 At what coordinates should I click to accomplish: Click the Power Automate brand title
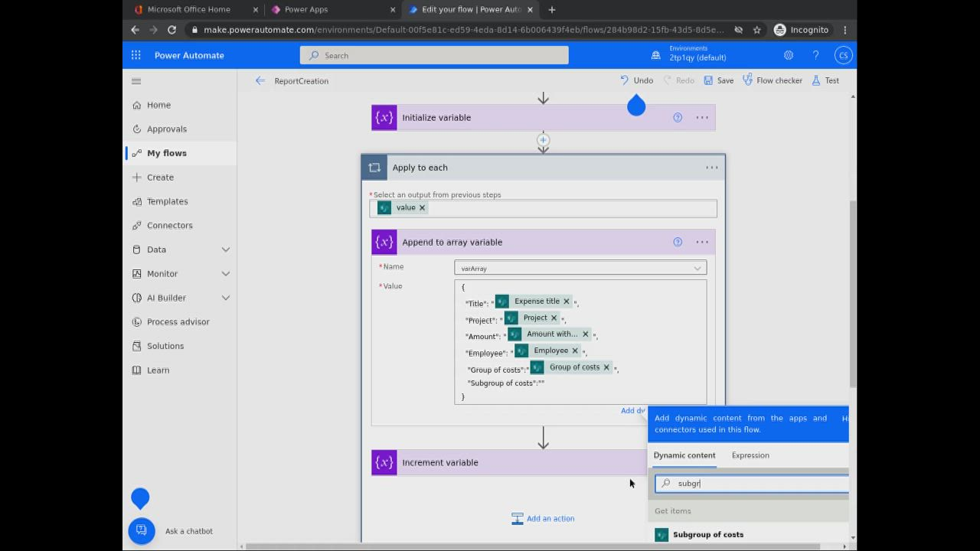(189, 55)
